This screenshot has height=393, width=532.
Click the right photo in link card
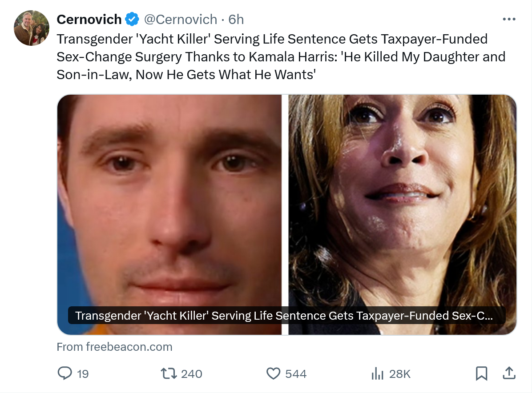pyautogui.click(x=403, y=200)
